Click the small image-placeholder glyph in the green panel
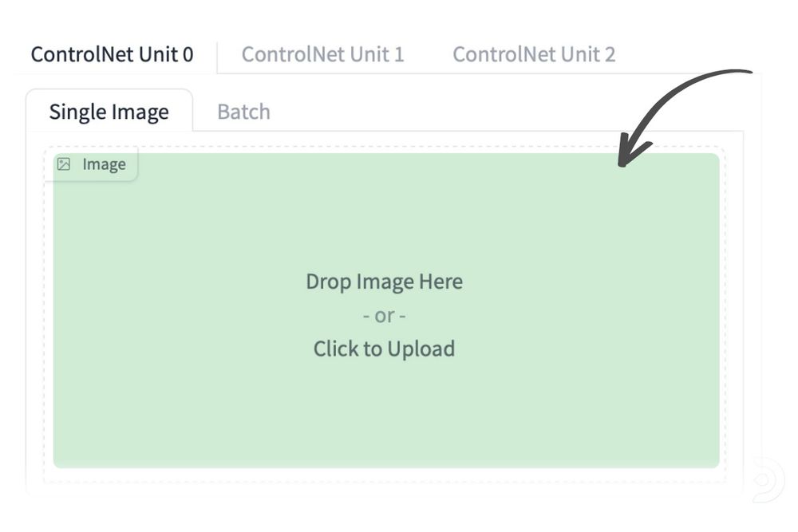798x532 pixels. (x=65, y=164)
